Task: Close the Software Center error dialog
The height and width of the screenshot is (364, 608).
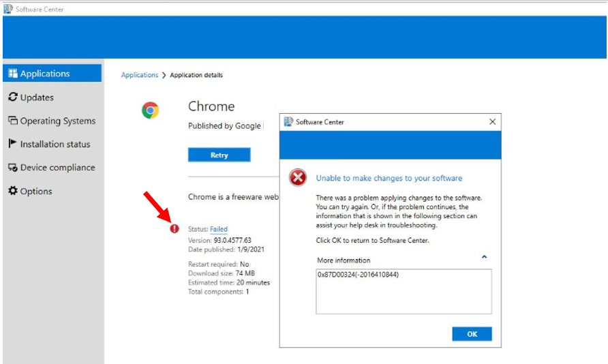Action: point(492,122)
